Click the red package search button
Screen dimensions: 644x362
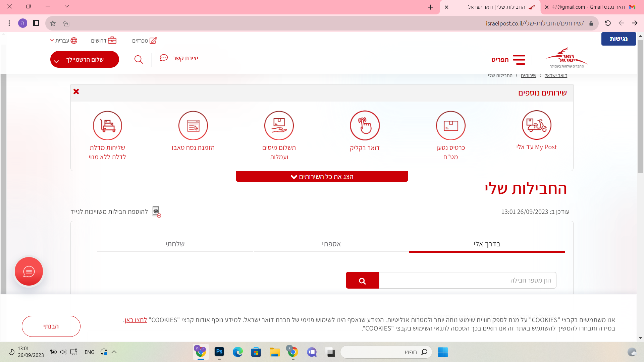pyautogui.click(x=362, y=281)
